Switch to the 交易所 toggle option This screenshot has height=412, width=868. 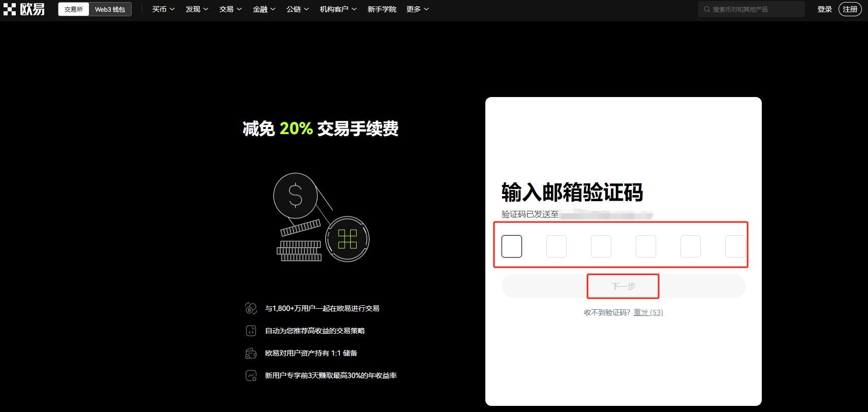tap(74, 9)
